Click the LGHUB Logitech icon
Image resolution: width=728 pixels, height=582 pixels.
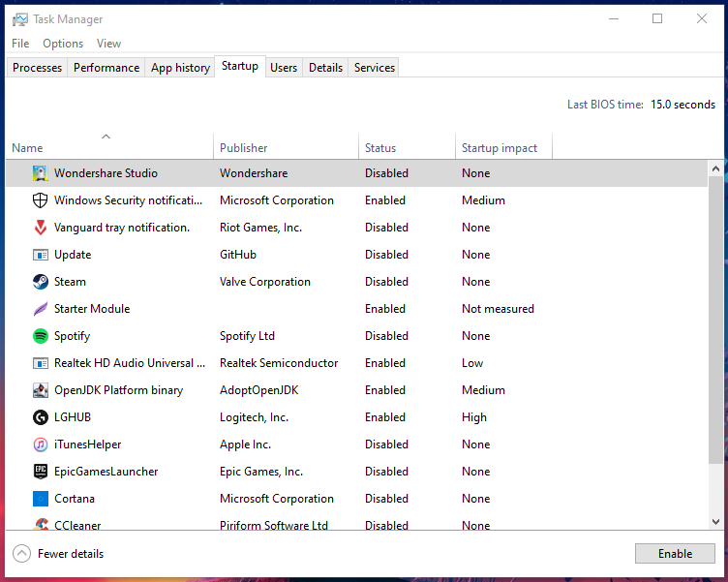pyautogui.click(x=41, y=417)
